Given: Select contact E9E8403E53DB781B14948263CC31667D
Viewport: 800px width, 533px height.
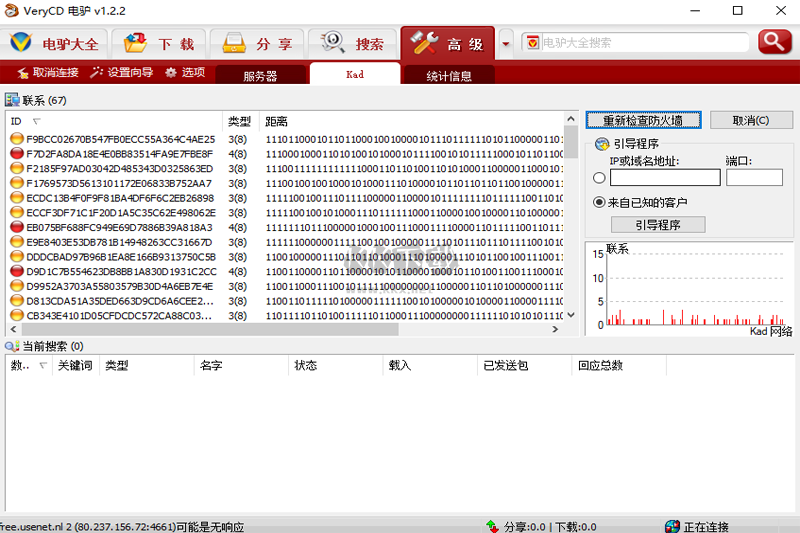Looking at the screenshot, I should pos(286,242).
